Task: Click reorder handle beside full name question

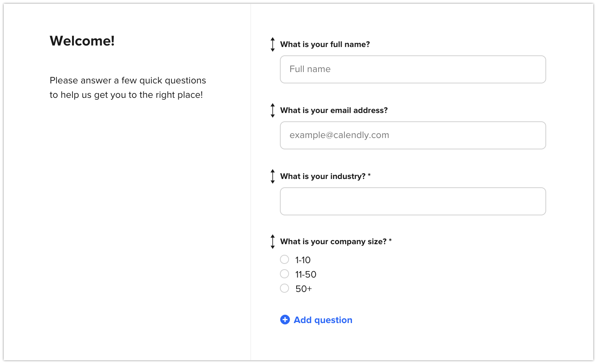Action: coord(272,44)
